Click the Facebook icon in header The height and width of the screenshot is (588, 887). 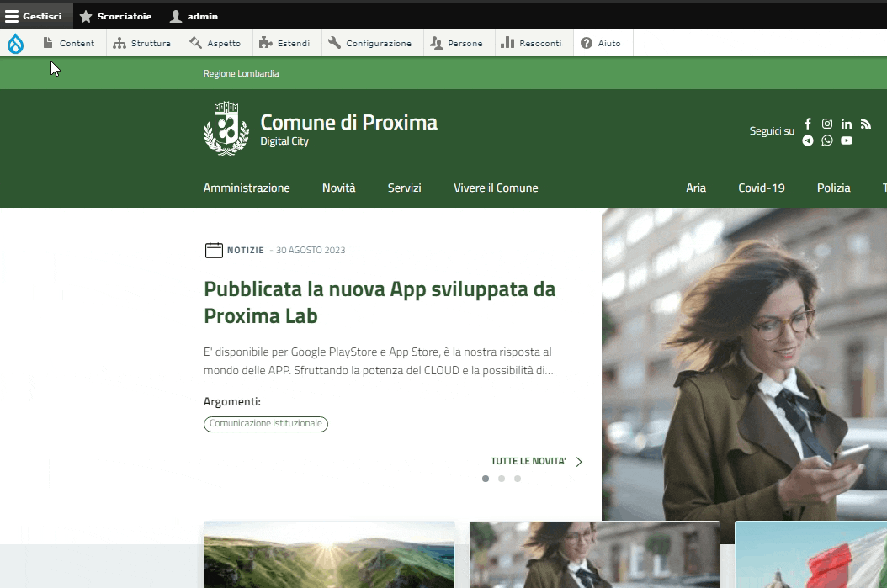(x=808, y=124)
